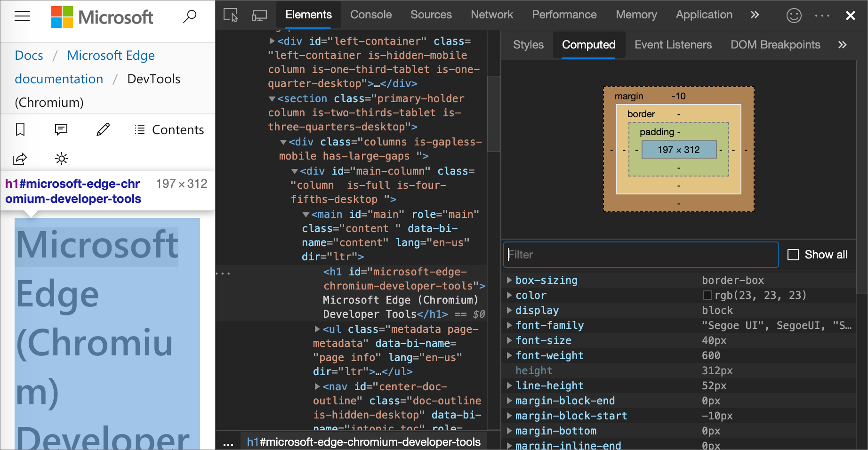Screen dimensions: 868x450
Task: Show more DevTools tabs chevron
Action: (x=755, y=15)
